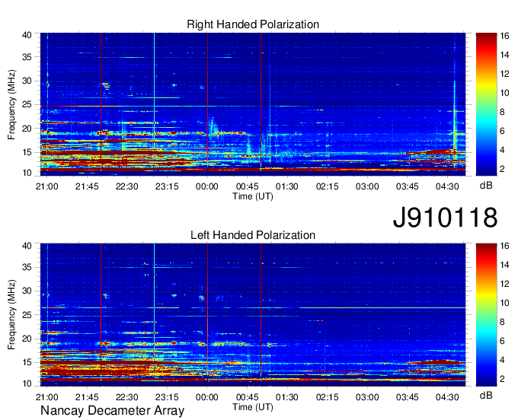Click the Time (UT) label under lower plot
This screenshot has width=518, height=420.
pos(253,407)
